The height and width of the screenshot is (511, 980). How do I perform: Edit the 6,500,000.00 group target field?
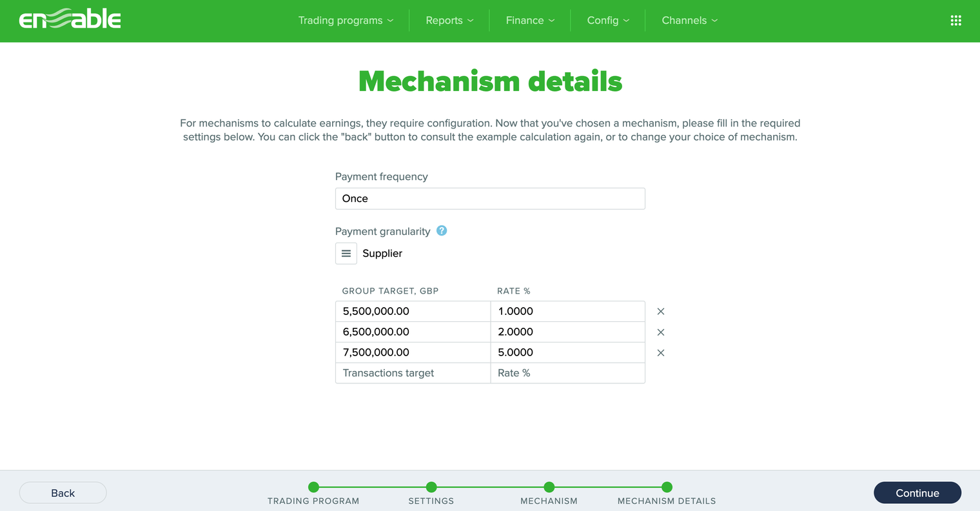[x=413, y=332]
